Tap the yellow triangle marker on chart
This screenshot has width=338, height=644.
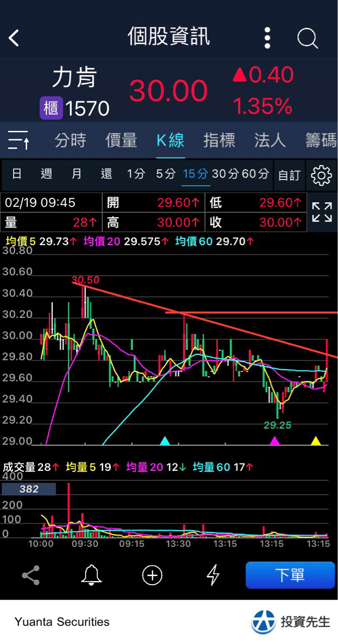pos(316,441)
